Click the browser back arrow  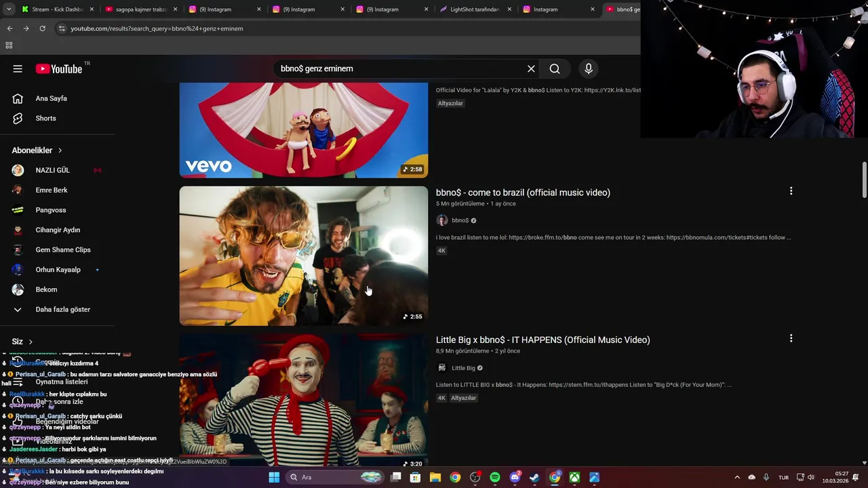point(9,28)
